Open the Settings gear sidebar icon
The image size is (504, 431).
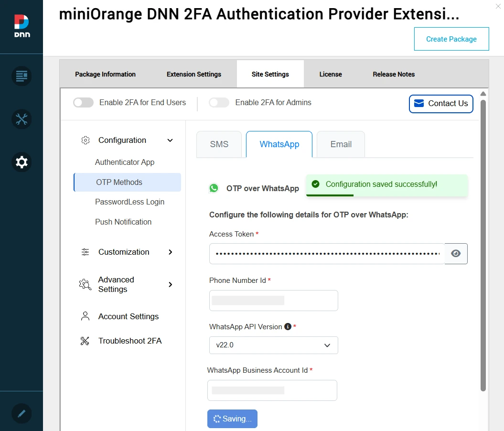pos(21,162)
